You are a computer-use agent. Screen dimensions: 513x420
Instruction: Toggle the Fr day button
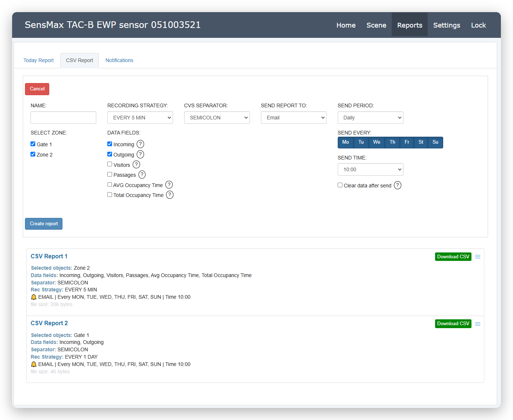407,142
